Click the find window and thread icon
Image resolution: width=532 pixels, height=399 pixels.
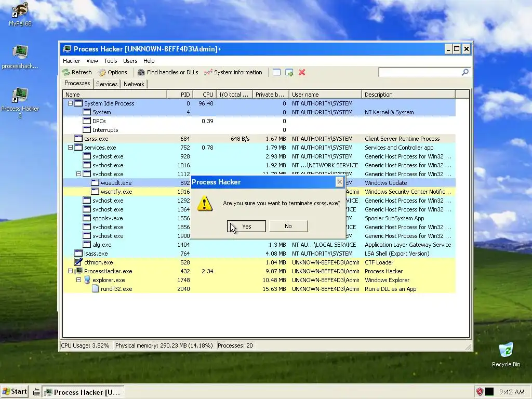tap(289, 72)
